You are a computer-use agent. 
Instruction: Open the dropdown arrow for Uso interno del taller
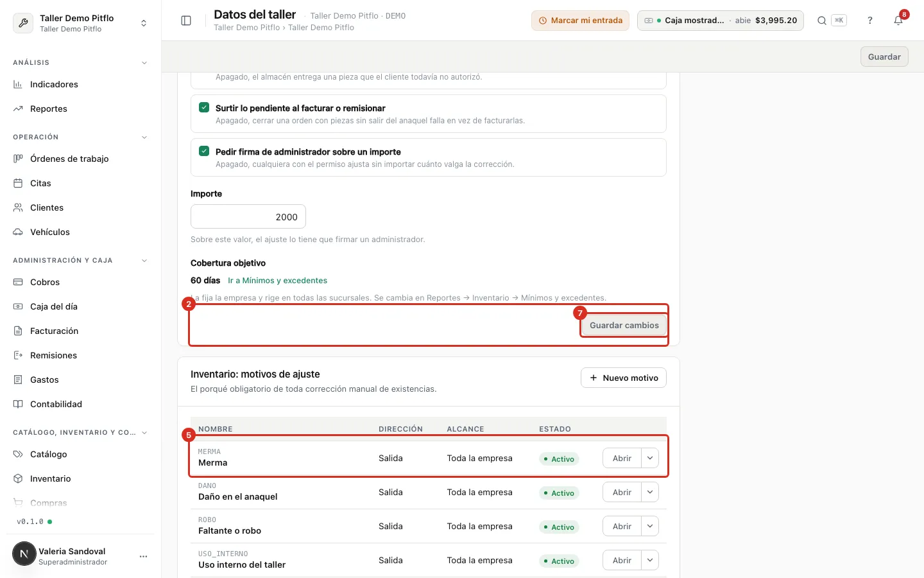(650, 560)
